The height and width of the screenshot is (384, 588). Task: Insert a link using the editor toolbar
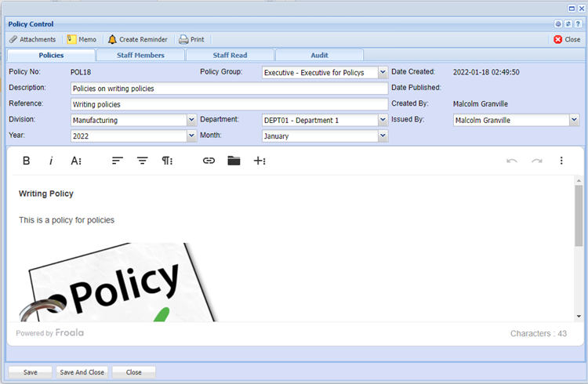(x=209, y=161)
